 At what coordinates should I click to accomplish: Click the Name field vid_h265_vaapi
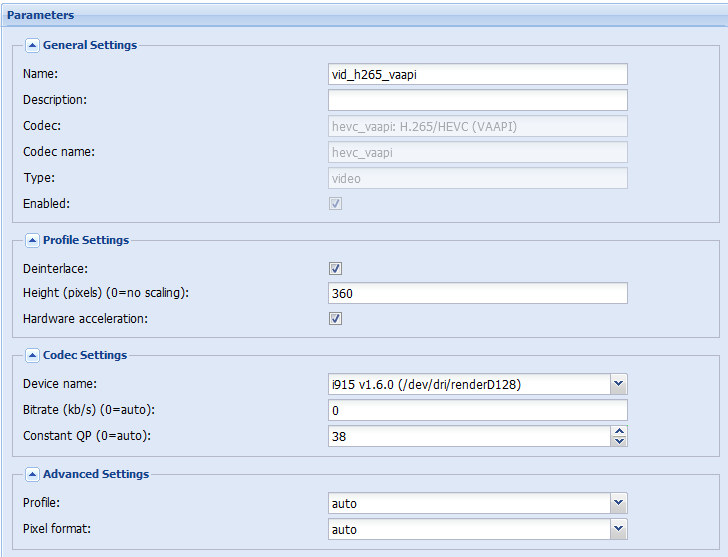[478, 74]
